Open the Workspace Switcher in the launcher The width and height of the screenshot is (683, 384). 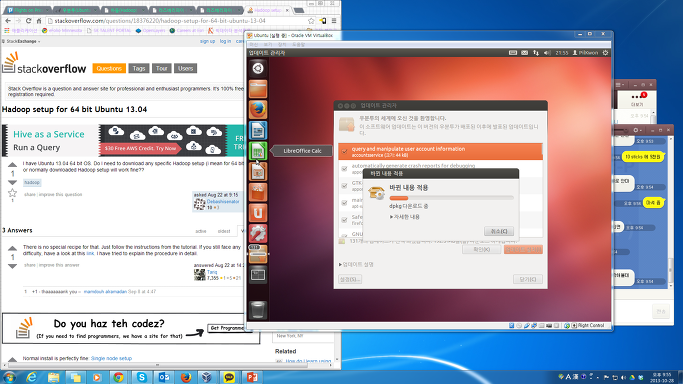click(258, 275)
